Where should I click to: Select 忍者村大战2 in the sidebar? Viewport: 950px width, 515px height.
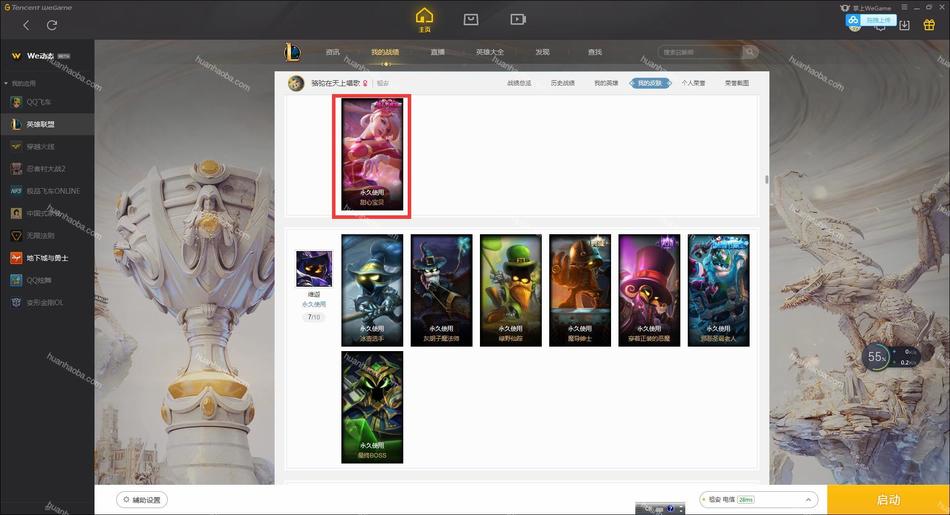point(47,168)
